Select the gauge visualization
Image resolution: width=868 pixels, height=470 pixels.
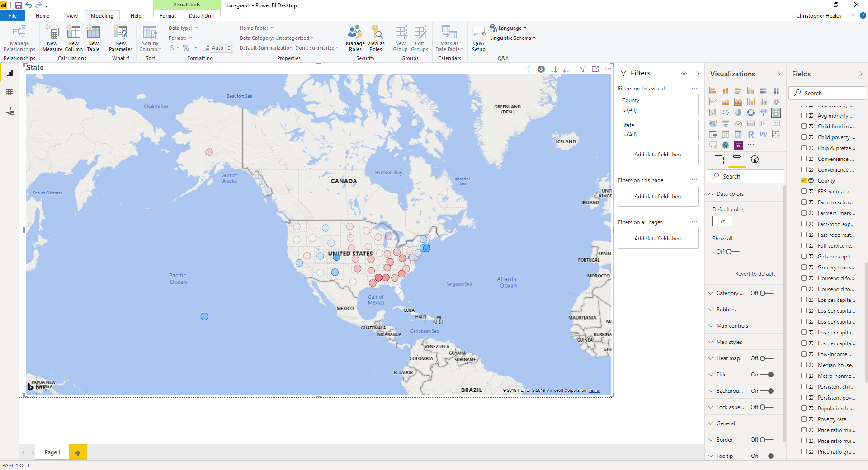(x=738, y=123)
